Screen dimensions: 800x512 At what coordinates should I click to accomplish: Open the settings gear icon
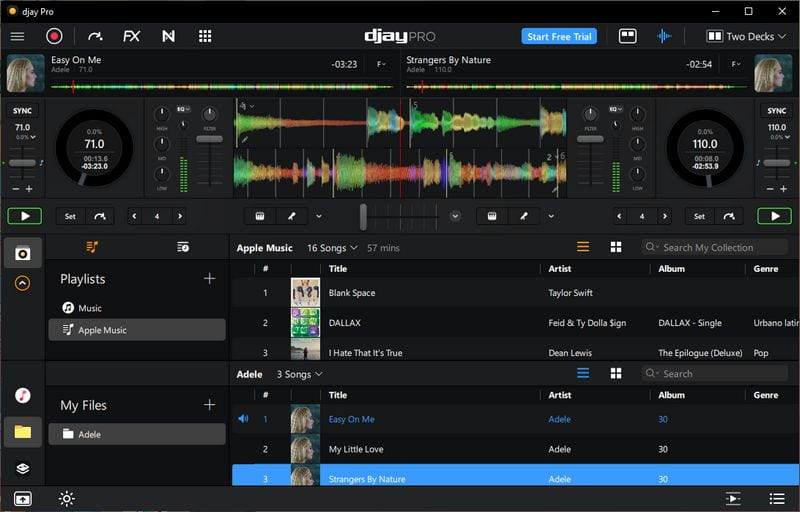(x=67, y=498)
